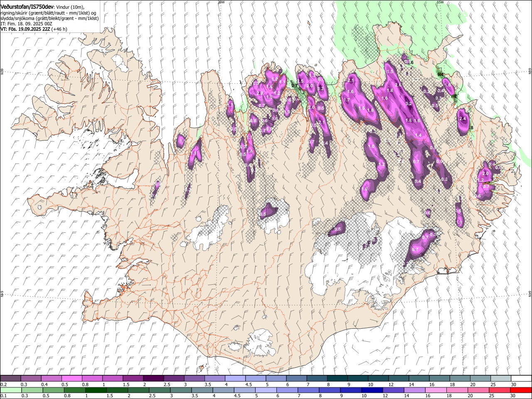Click the bottom-row swatch labeled 0.8

74,390
